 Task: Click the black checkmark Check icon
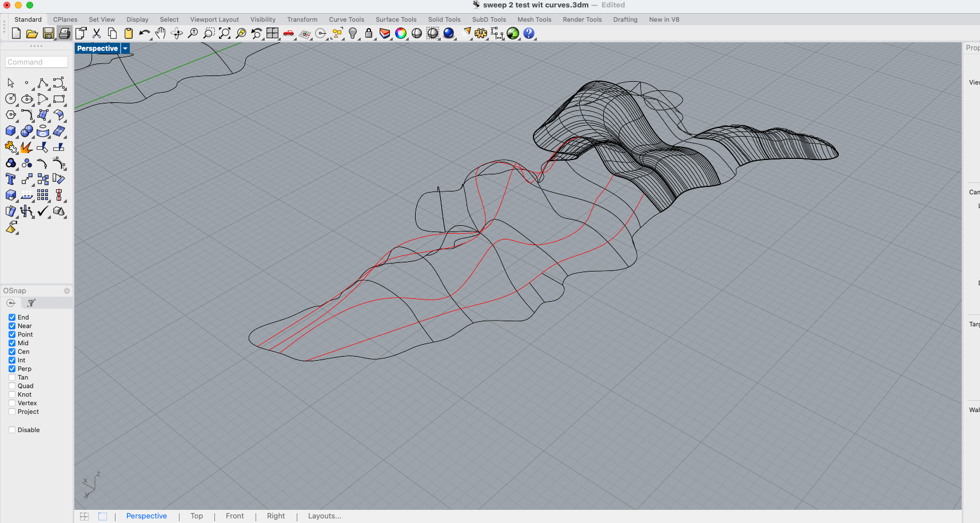pos(43,211)
